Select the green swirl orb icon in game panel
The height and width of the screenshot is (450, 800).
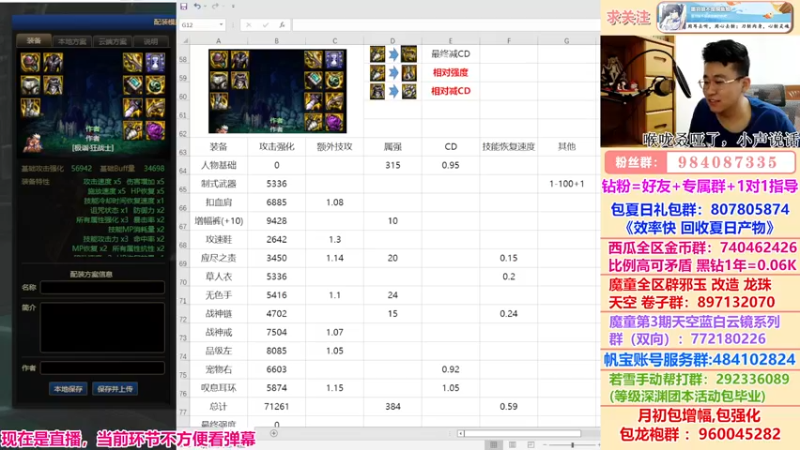155,85
